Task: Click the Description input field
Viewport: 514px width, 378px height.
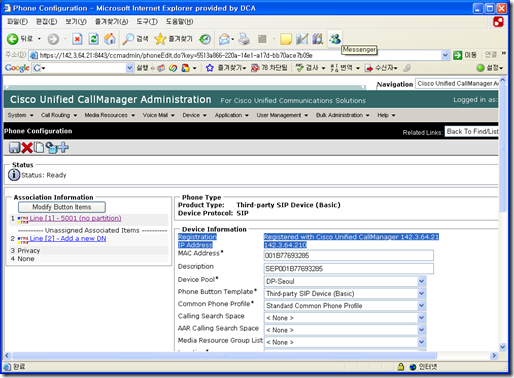Action: pos(348,269)
